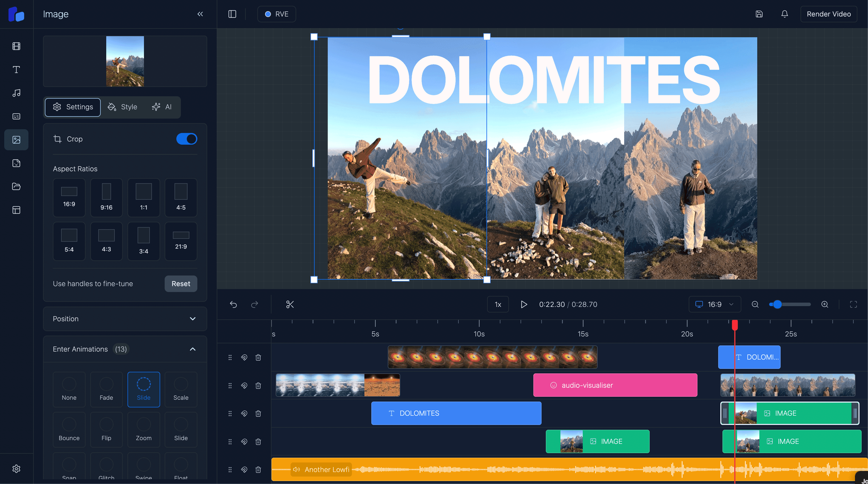Click the Reset crop button

(181, 283)
